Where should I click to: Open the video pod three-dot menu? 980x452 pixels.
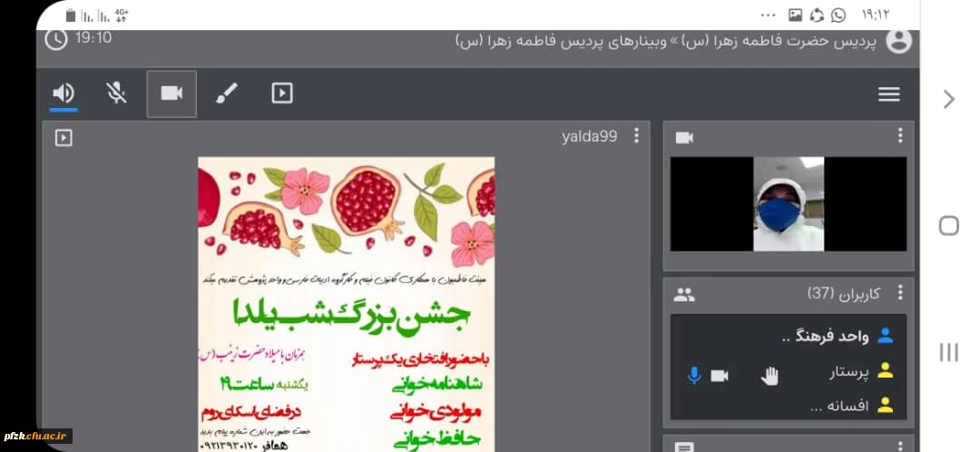(899, 136)
